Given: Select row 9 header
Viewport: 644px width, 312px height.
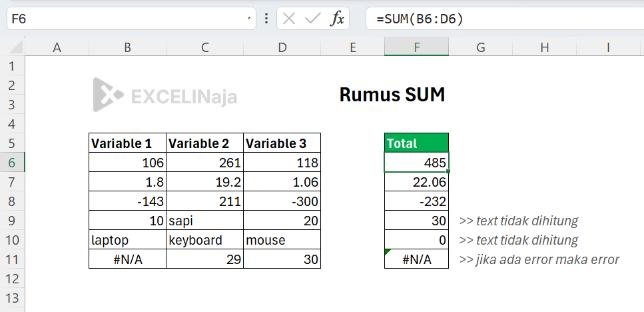Looking at the screenshot, I should pos(13,220).
